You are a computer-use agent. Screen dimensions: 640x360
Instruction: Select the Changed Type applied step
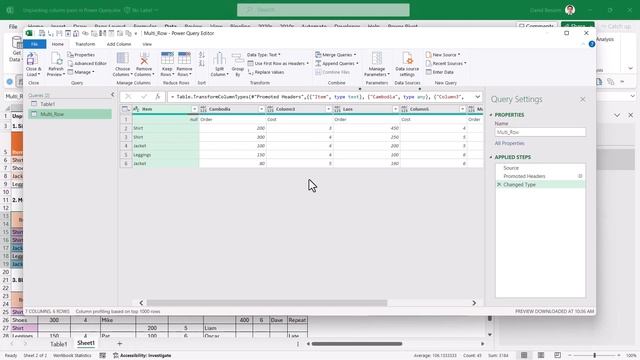(x=540, y=184)
